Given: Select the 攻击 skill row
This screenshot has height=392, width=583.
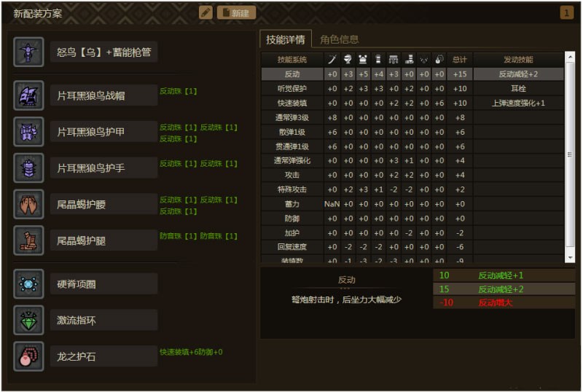Looking at the screenshot, I should 412,175.
